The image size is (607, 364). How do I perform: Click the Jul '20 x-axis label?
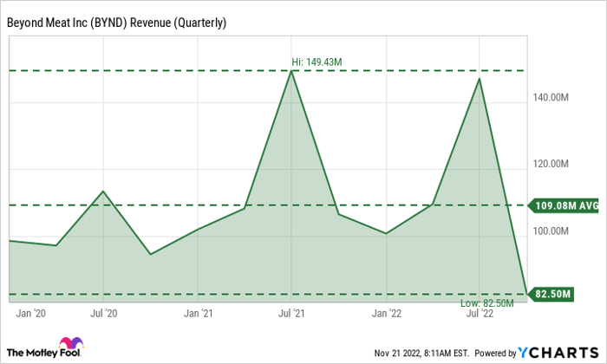104,313
